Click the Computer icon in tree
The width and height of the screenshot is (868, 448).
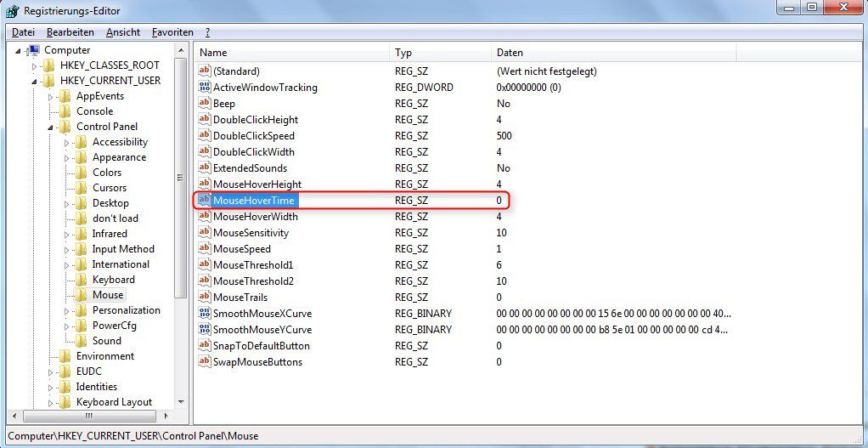click(33, 50)
